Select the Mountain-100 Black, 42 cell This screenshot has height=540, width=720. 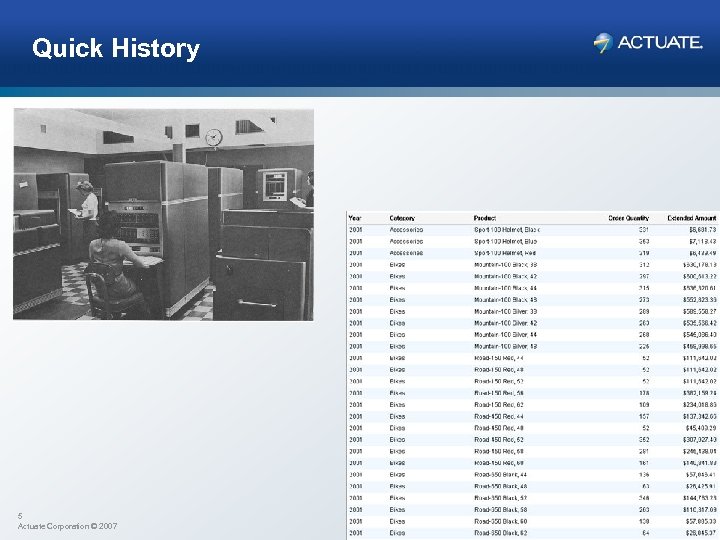[x=505, y=276]
